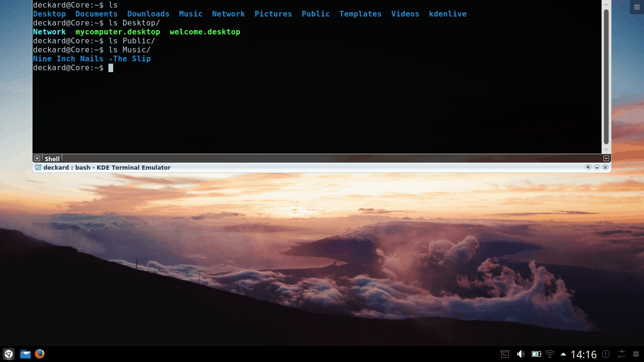Click 'deckard : bash - KDE Terminal Emulator' title

click(x=107, y=167)
